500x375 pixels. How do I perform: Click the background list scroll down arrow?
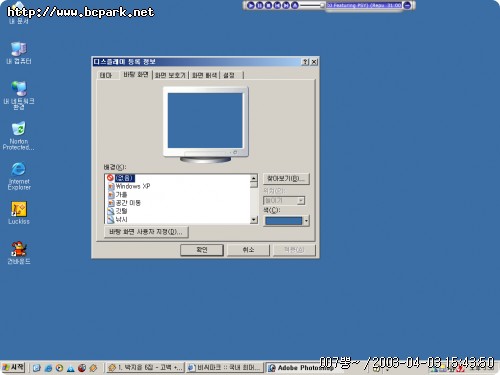coord(254,219)
